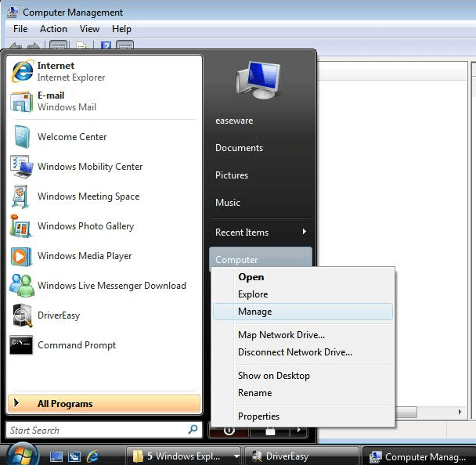Open Windows Mail E-mail shortcut
476x465 pixels.
click(x=104, y=102)
